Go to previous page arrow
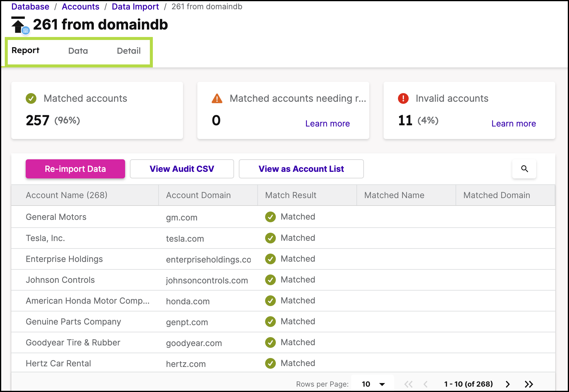The width and height of the screenshot is (569, 392). click(426, 384)
